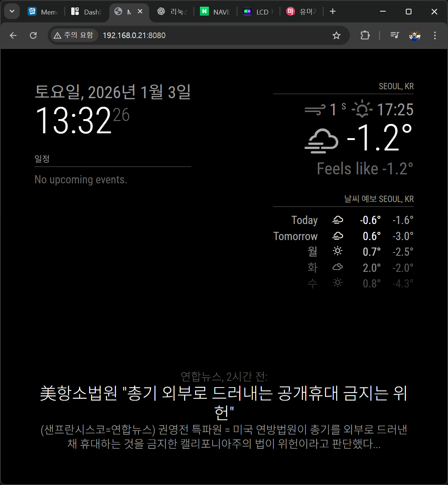The width and height of the screenshot is (448, 485).
Task: Close the active MagicMirror tab
Action: [140, 12]
